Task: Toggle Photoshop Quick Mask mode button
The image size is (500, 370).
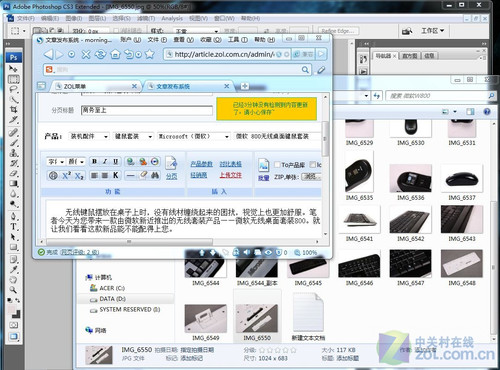Action: (14, 325)
